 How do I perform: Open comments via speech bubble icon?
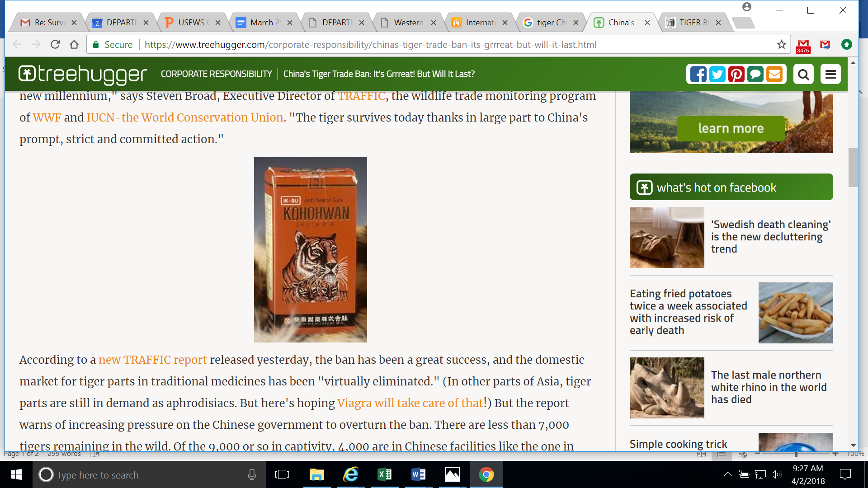(755, 74)
